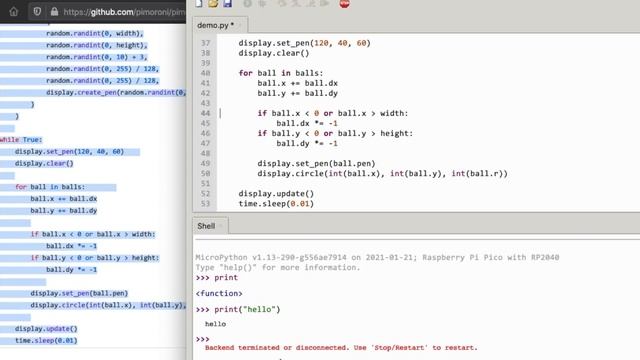Click editor line ball.dx *= -1
Image resolution: width=640 pixels, height=360 pixels.
pyautogui.click(x=307, y=123)
